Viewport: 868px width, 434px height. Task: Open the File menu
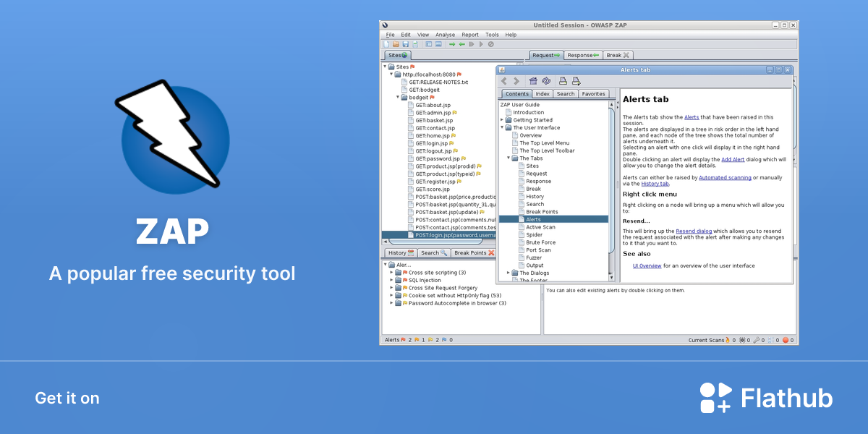(x=390, y=35)
